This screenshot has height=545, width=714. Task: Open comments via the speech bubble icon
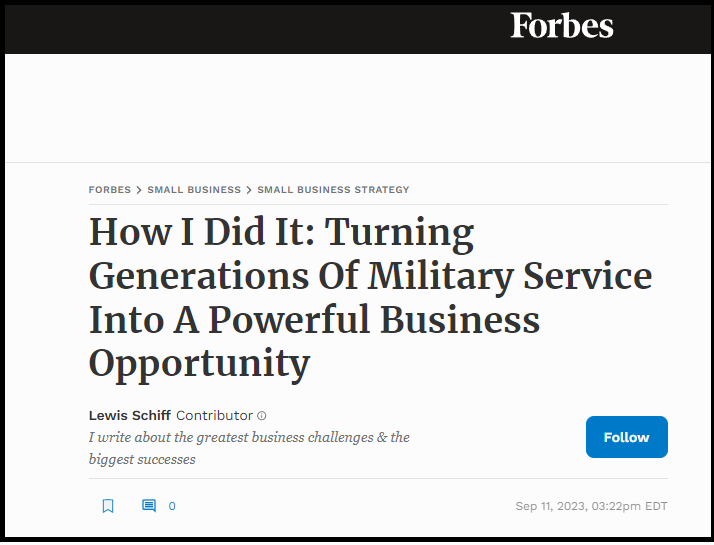(x=149, y=506)
